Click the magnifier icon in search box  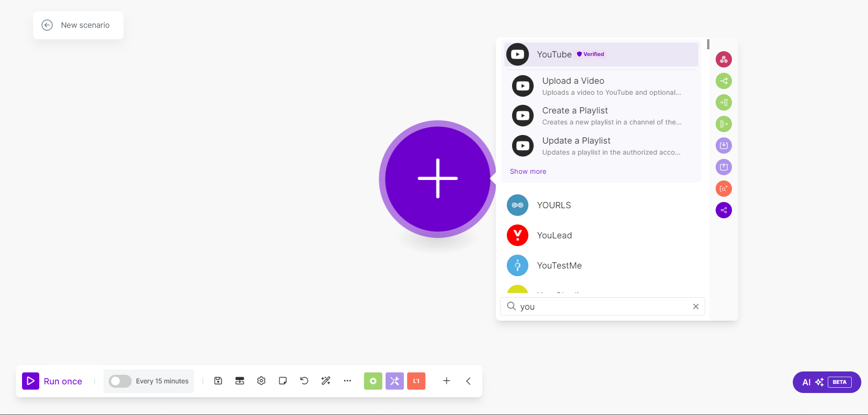point(511,306)
